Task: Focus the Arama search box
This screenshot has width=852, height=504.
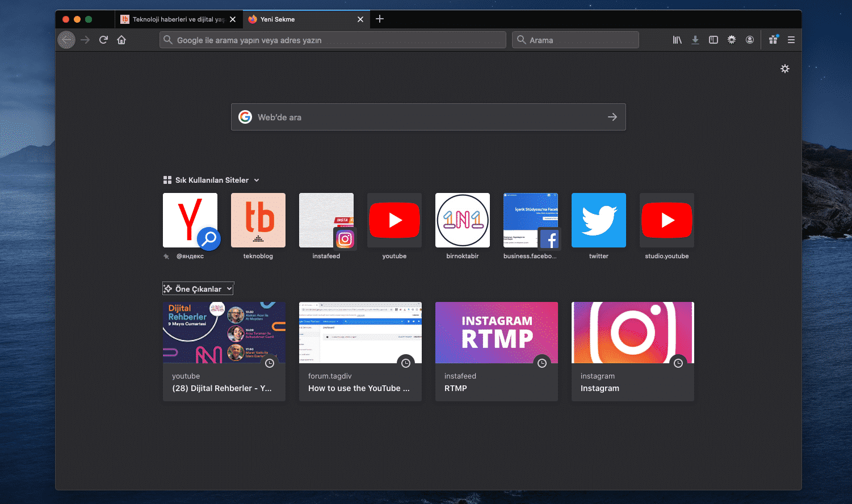Action: (576, 40)
